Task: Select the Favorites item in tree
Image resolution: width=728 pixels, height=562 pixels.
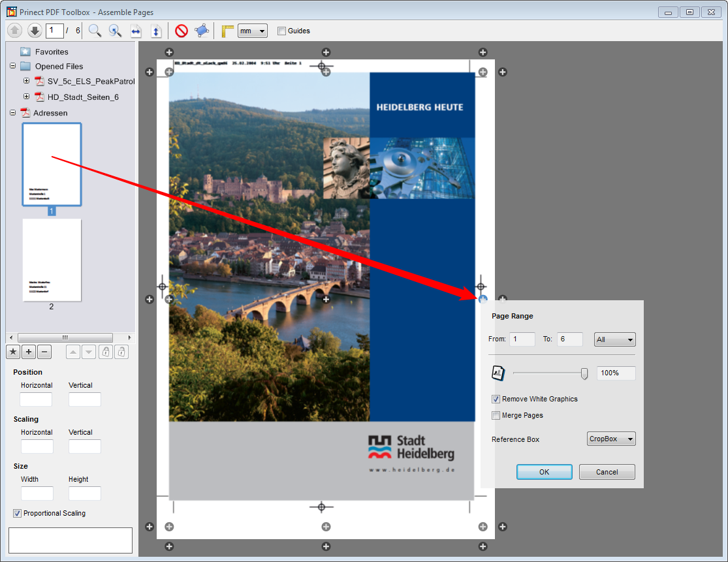Action: pos(52,52)
